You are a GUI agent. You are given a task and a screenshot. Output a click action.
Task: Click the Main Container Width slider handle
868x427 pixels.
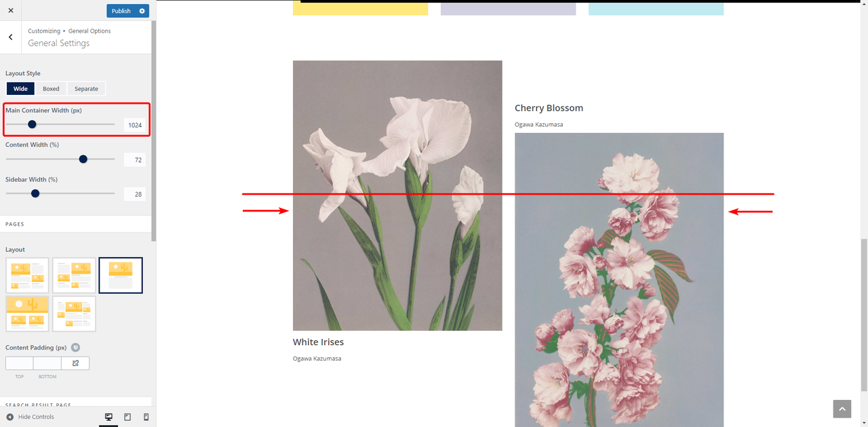tap(32, 124)
